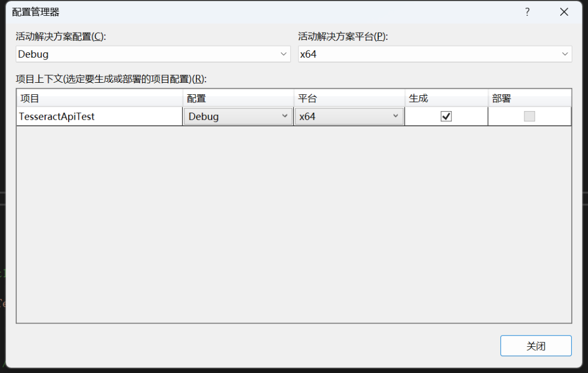Close the 配置管理器 dialog via X
The height and width of the screenshot is (373, 588).
564,12
